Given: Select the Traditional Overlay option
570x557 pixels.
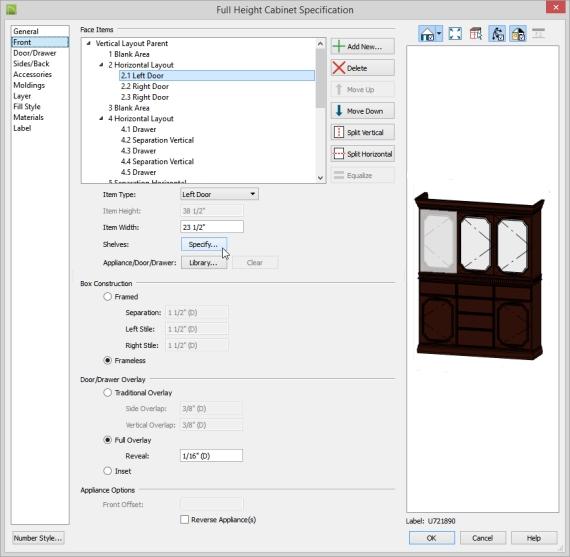Looking at the screenshot, I should [x=107, y=393].
